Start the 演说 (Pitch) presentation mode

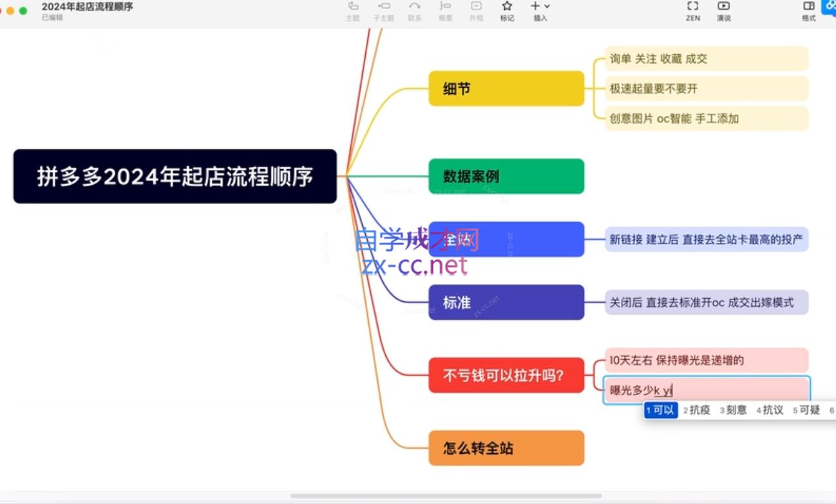pyautogui.click(x=724, y=6)
